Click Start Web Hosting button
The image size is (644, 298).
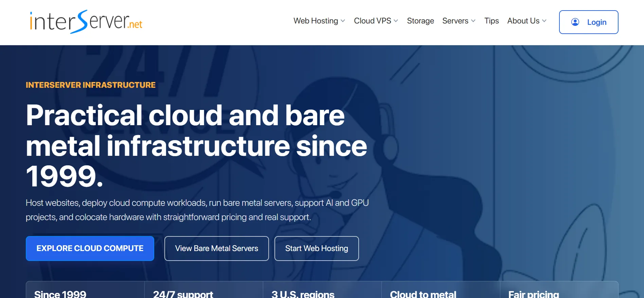(317, 248)
